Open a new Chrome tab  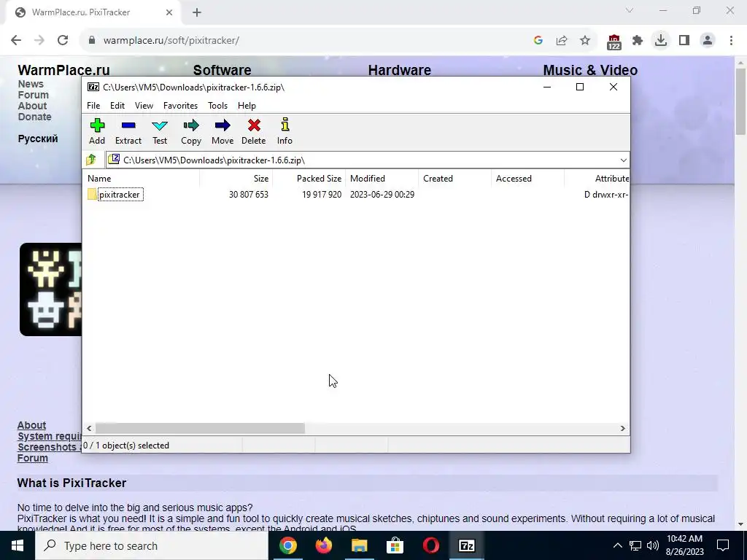coord(197,12)
